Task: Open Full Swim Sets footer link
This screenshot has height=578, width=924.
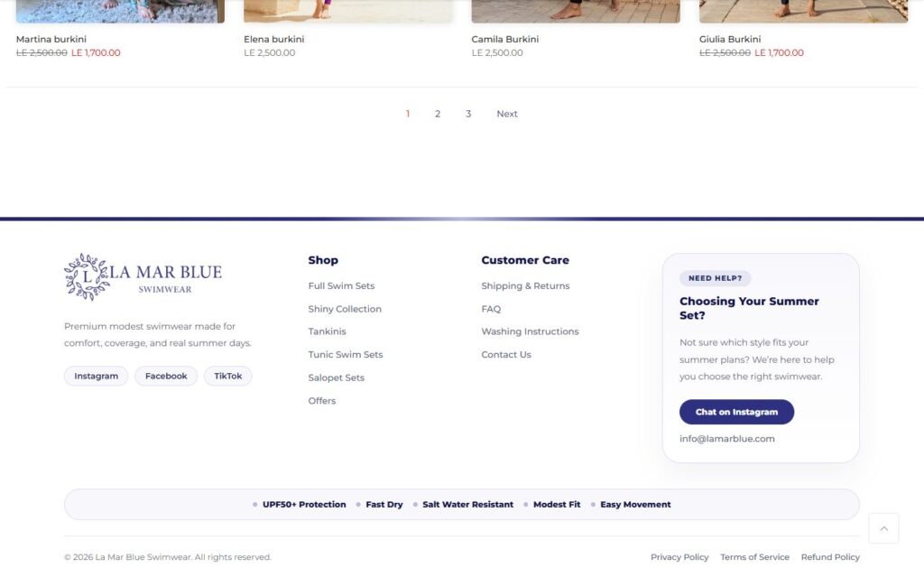Action: point(341,286)
